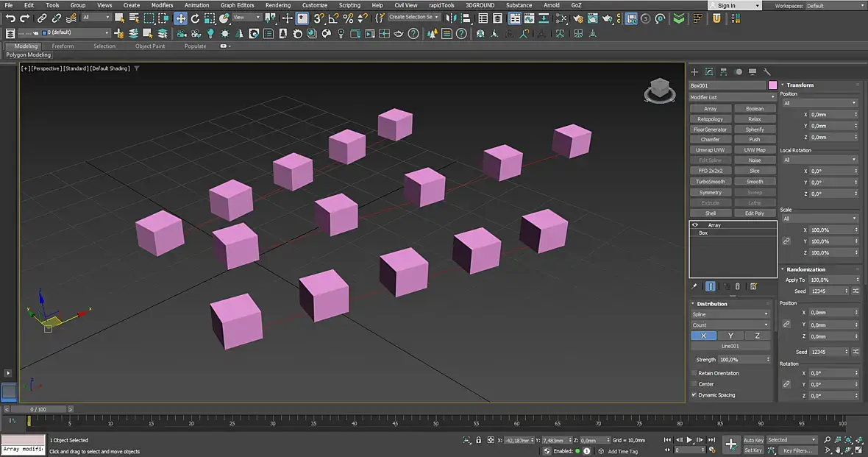Select the Rotate tool icon

point(195,18)
